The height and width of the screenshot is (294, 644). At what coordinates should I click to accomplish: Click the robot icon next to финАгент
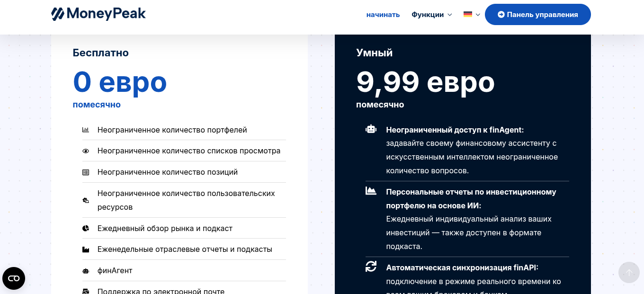tap(86, 271)
